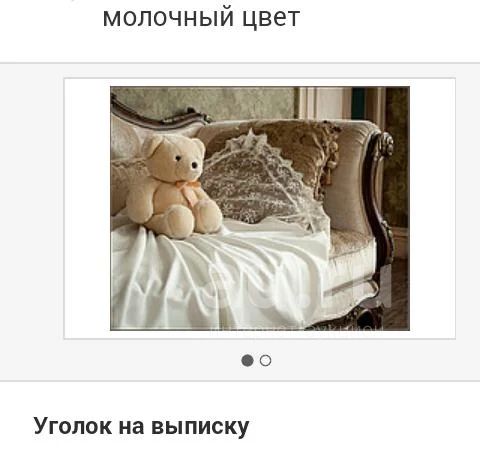480x454 pixels.
Task: Click the "молочный цвет" title text
Action: coord(201,18)
